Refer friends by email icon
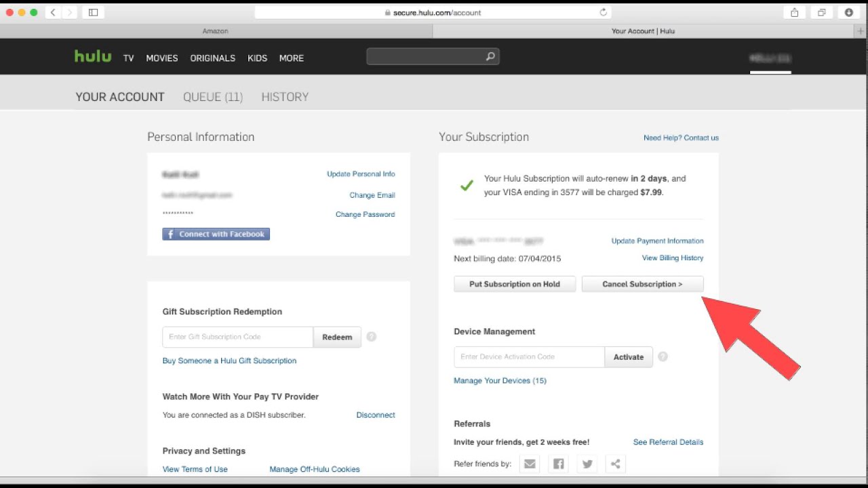Screen dimensions: 868x488 [x=530, y=464]
